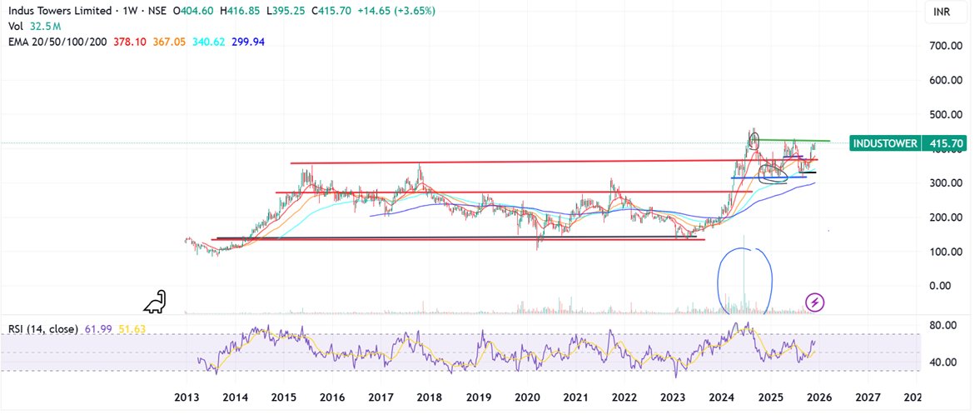This screenshot has width=980, height=420.
Task: Click the EMA 200 value 299.94
Action: pyautogui.click(x=248, y=42)
